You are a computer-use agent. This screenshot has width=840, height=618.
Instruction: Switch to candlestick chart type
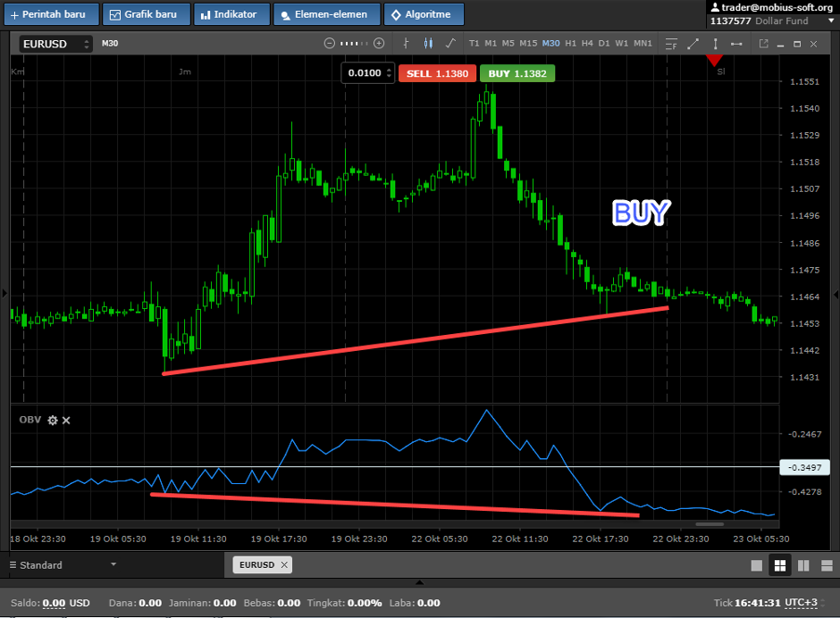[428, 43]
